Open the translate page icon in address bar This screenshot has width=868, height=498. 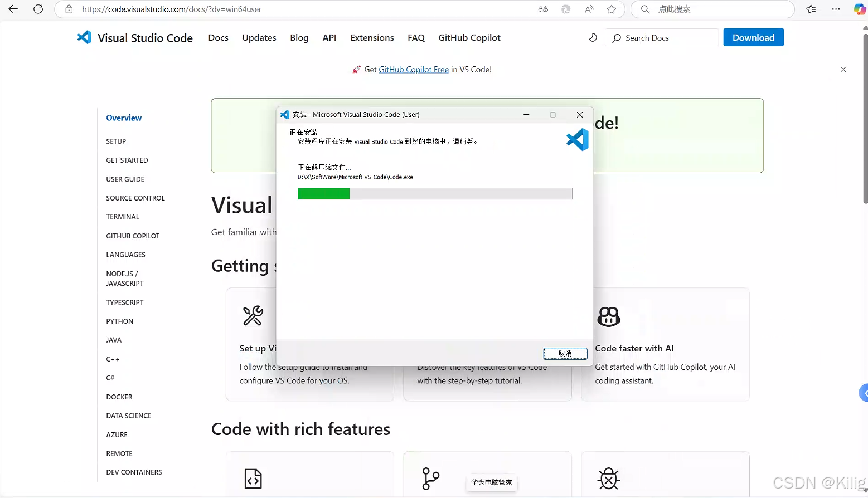tap(543, 9)
